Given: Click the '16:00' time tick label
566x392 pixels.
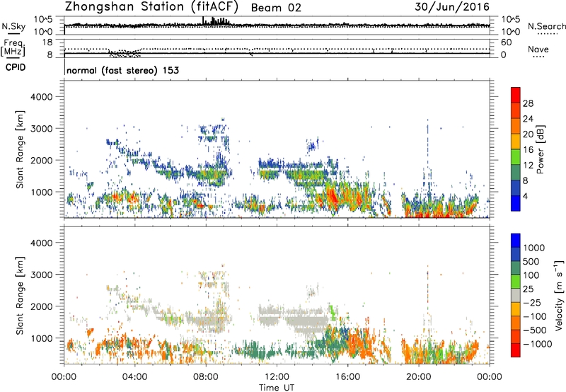Looking at the screenshot, I should (347, 377).
